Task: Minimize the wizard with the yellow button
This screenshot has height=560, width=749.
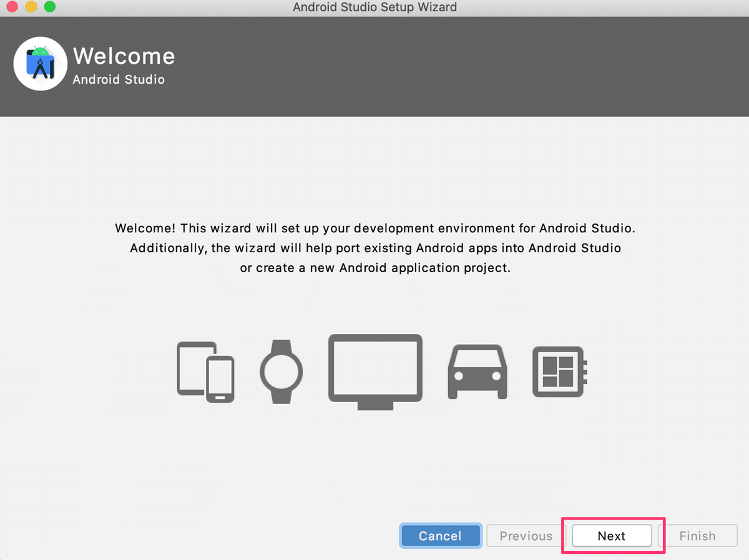Action: [31, 7]
